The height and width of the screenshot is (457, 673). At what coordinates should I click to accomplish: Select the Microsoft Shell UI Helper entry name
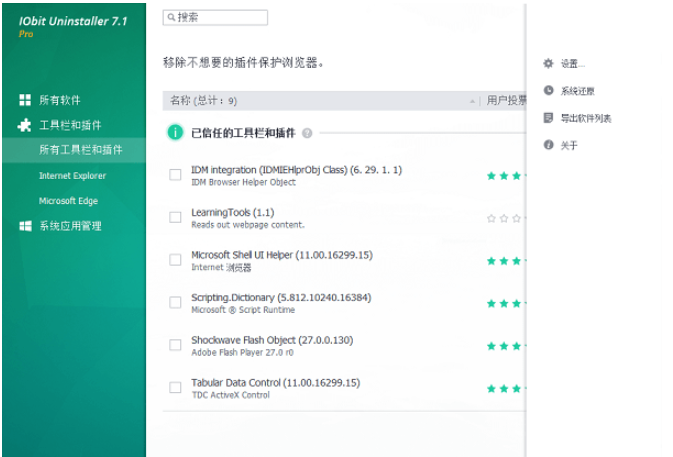click(282, 255)
